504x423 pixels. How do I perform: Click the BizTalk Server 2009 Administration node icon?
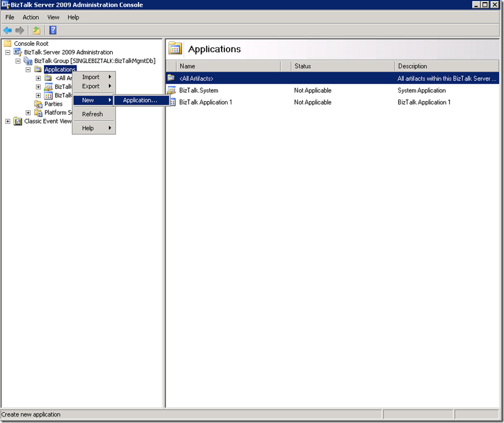[18, 52]
